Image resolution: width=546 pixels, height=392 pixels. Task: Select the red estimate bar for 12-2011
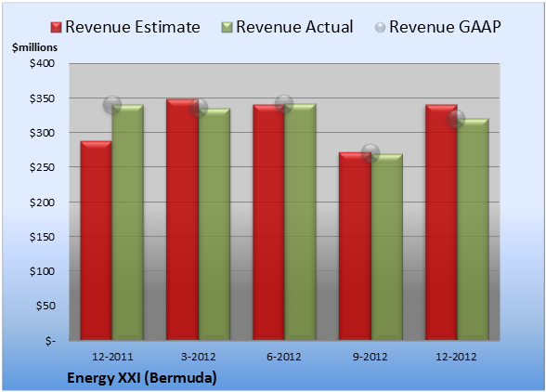click(97, 241)
